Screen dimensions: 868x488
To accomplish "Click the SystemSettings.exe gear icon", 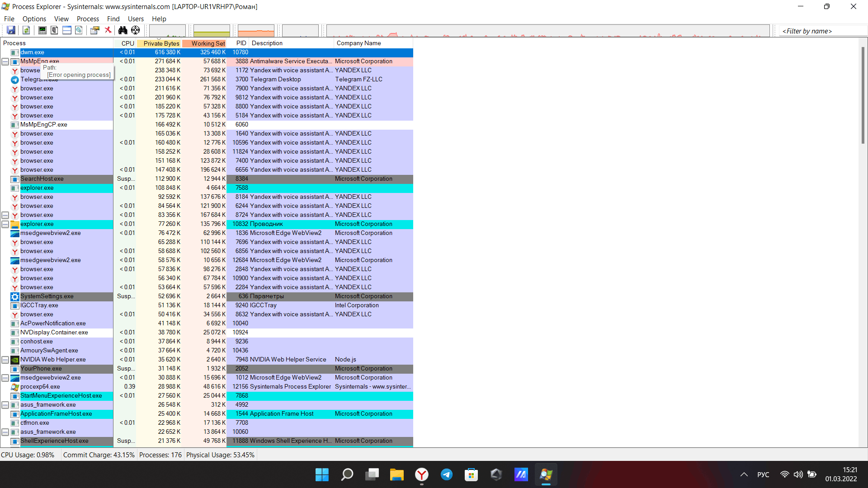I will click(x=14, y=296).
